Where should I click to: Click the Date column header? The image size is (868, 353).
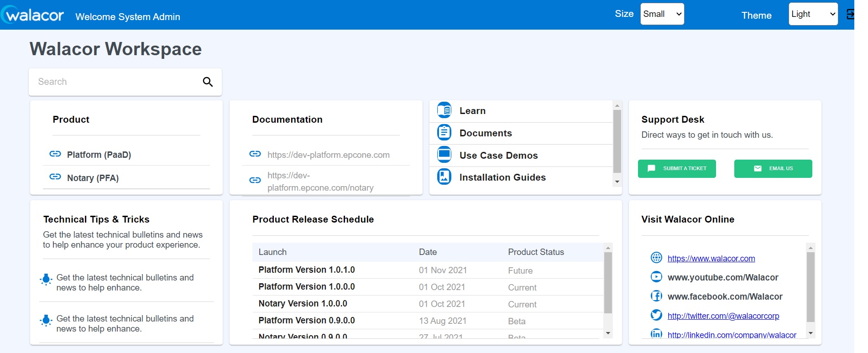[428, 252]
